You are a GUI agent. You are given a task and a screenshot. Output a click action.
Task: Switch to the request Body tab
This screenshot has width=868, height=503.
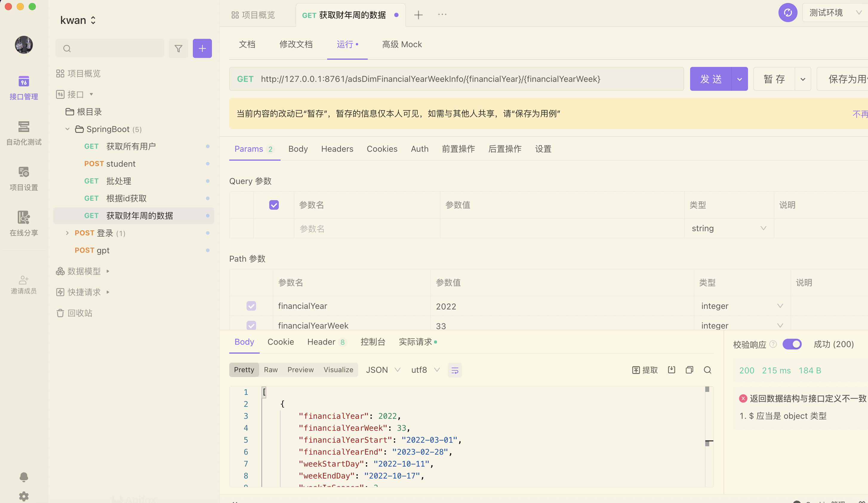tap(298, 149)
